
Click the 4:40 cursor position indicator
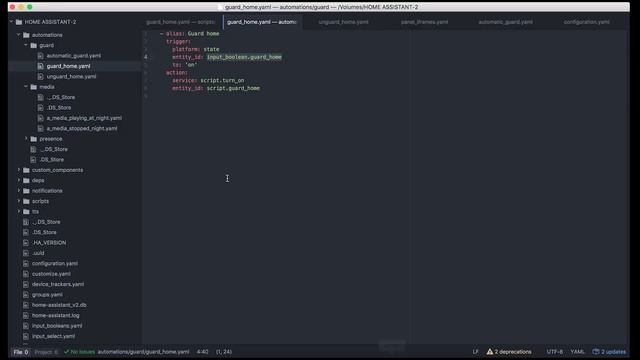tap(202, 351)
